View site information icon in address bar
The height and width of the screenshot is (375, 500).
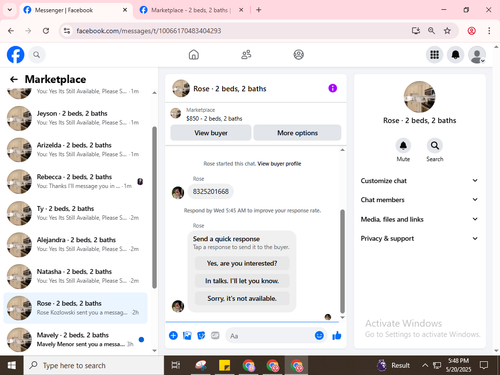tap(67, 31)
